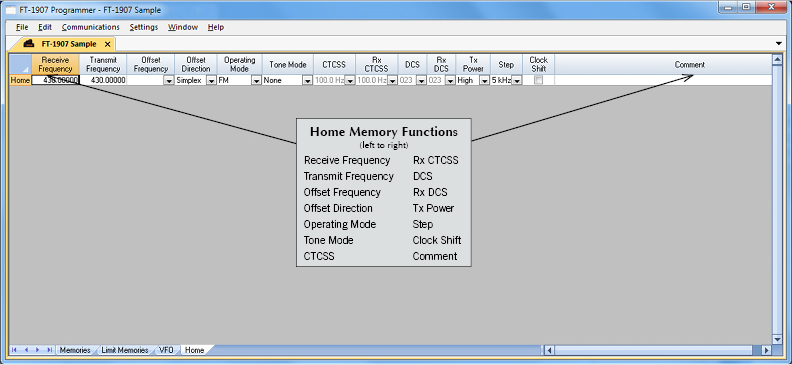The image size is (792, 365).
Task: Open the Offset Frequency dropdown
Action: pos(169,81)
